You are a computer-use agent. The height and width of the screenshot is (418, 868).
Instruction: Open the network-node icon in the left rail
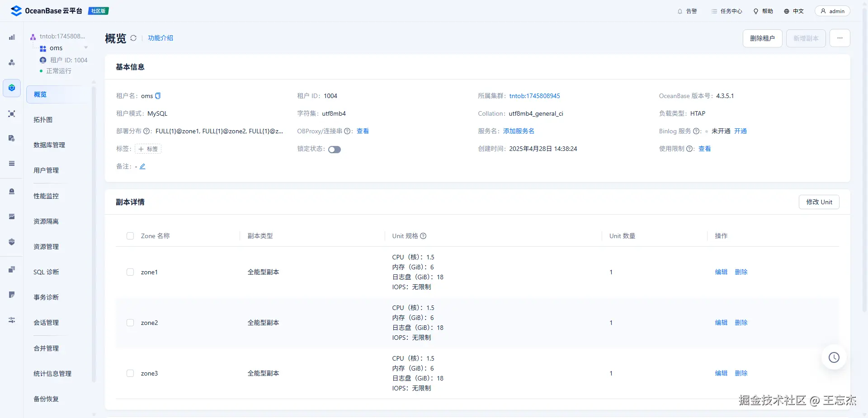(x=12, y=113)
